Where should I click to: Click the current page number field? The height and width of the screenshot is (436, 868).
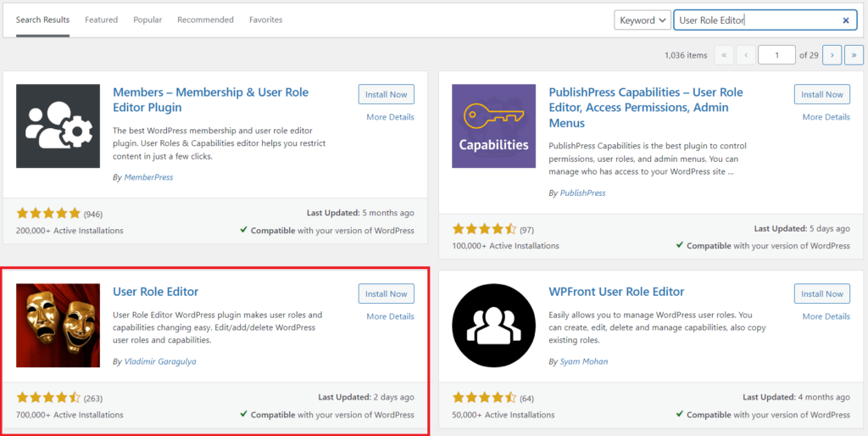(x=776, y=55)
